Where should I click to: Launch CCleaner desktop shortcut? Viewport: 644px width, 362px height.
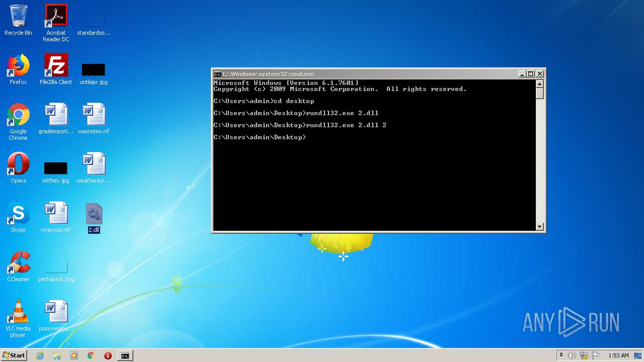[x=18, y=266]
